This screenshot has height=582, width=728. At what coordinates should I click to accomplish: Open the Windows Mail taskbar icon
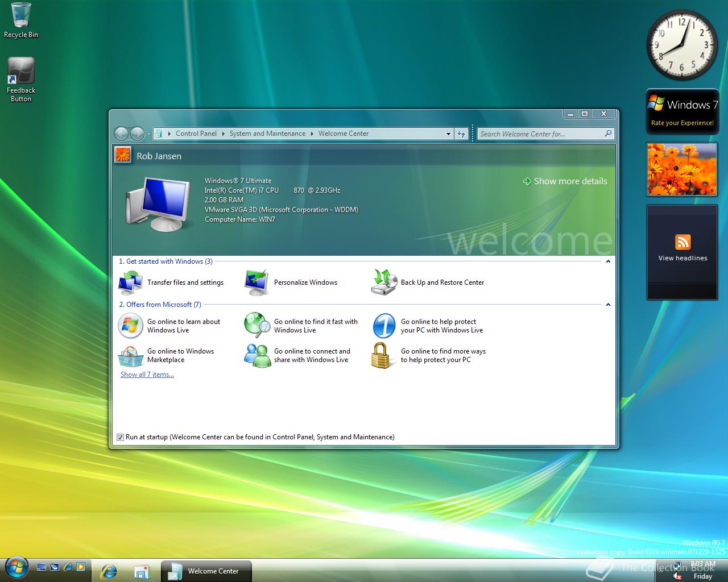point(142,571)
